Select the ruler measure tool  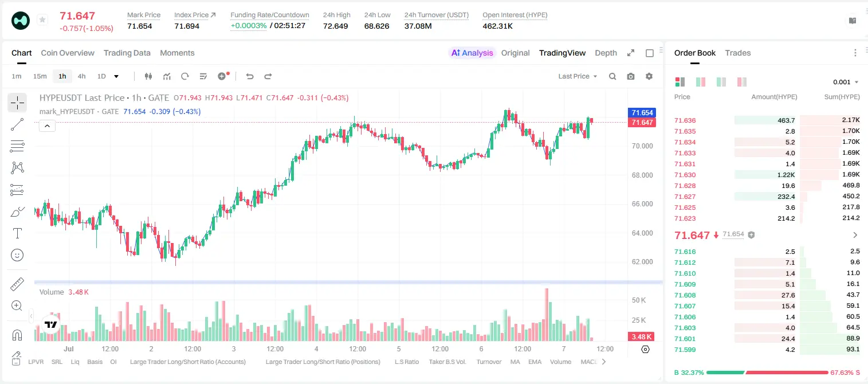point(17,284)
